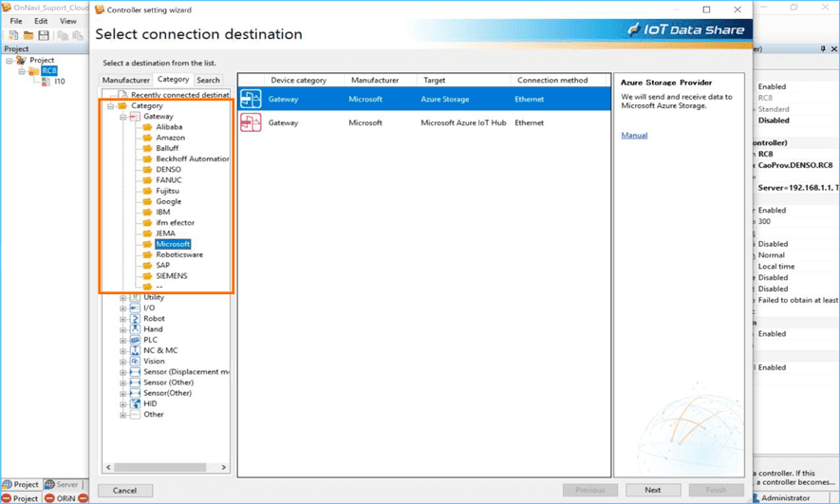Collapse the Category root node

(110, 106)
